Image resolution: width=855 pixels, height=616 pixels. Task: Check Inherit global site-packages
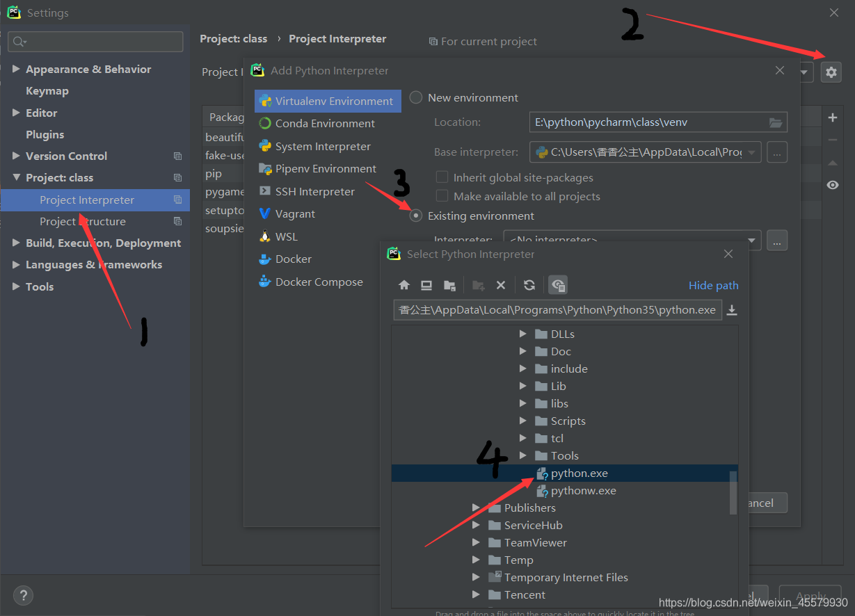coord(442,178)
